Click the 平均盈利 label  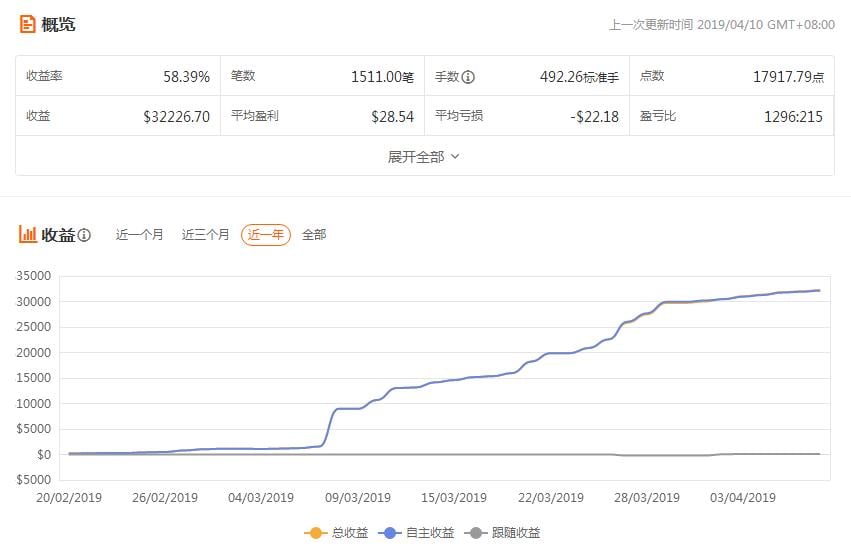coord(255,116)
